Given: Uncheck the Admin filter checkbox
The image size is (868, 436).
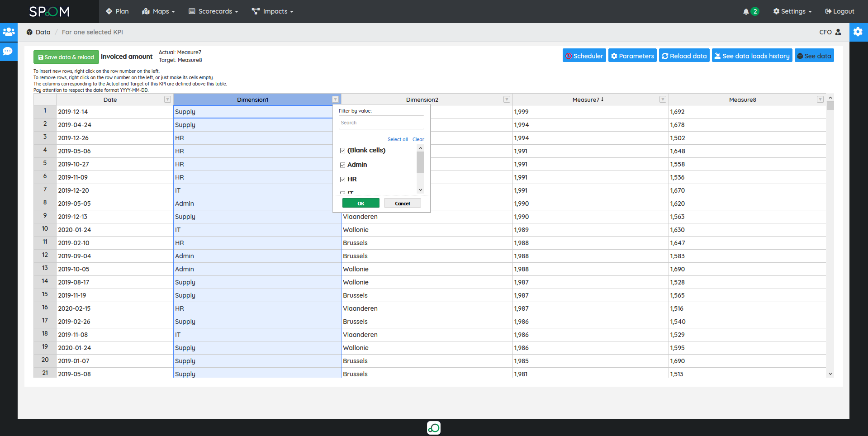Looking at the screenshot, I should (343, 165).
